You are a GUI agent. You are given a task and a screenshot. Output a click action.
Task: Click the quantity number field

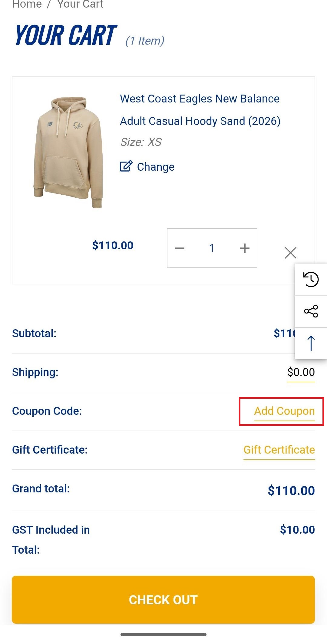pyautogui.click(x=212, y=248)
